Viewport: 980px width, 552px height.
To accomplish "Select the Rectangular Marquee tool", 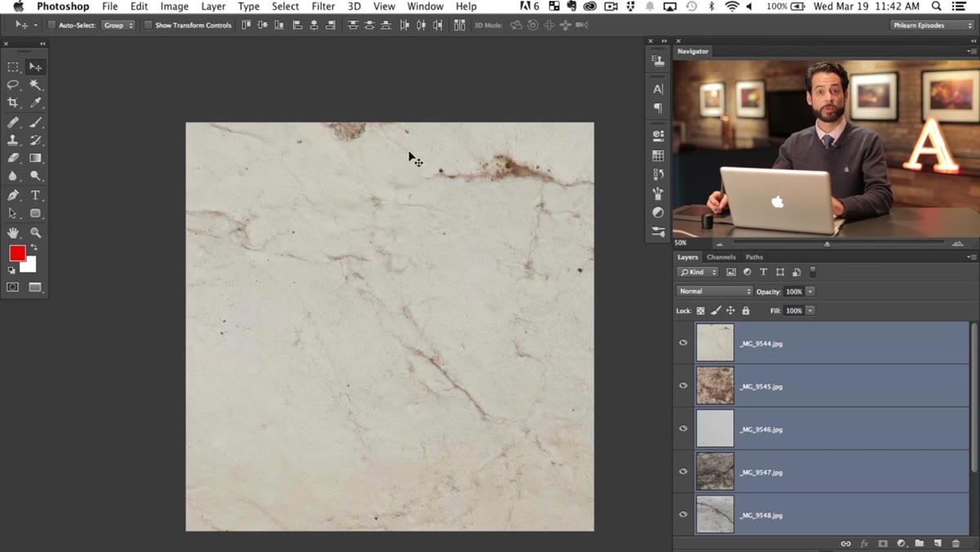I will (13, 67).
